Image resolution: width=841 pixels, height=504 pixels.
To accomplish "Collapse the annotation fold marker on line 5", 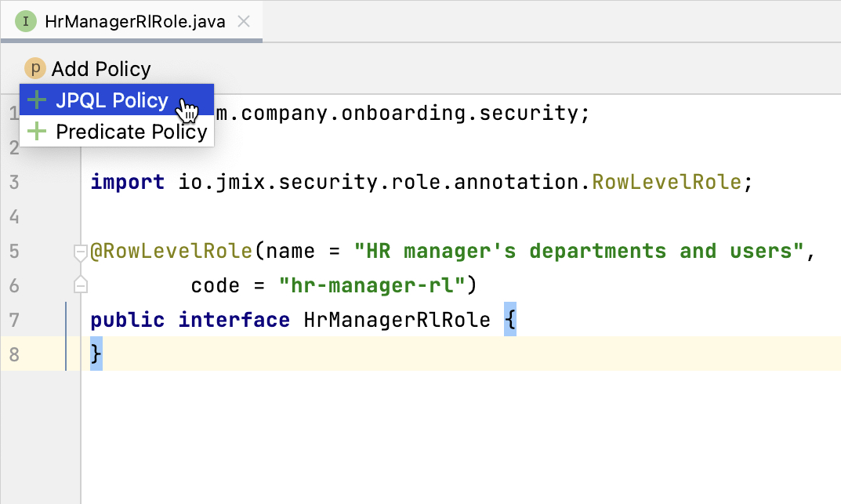I will [x=80, y=252].
